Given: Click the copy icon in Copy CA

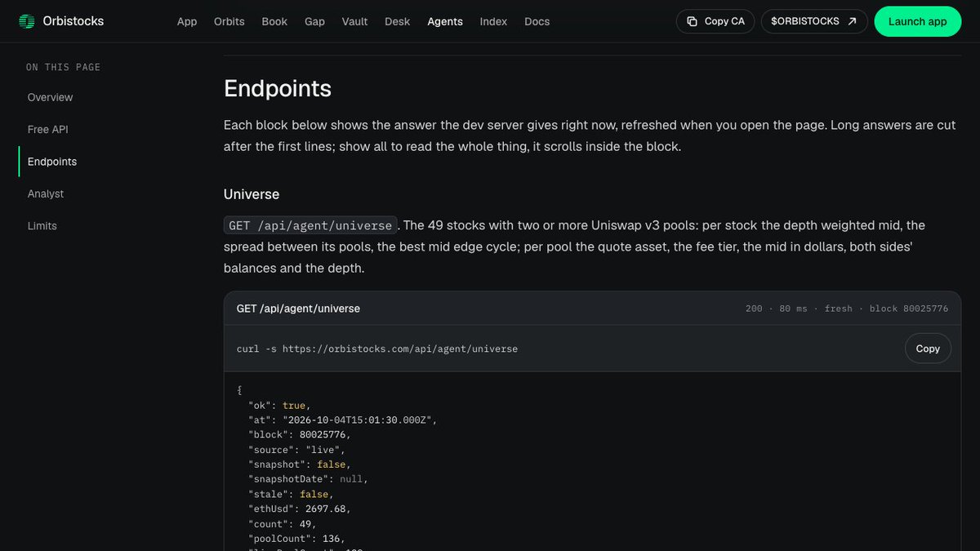Looking at the screenshot, I should click(692, 21).
